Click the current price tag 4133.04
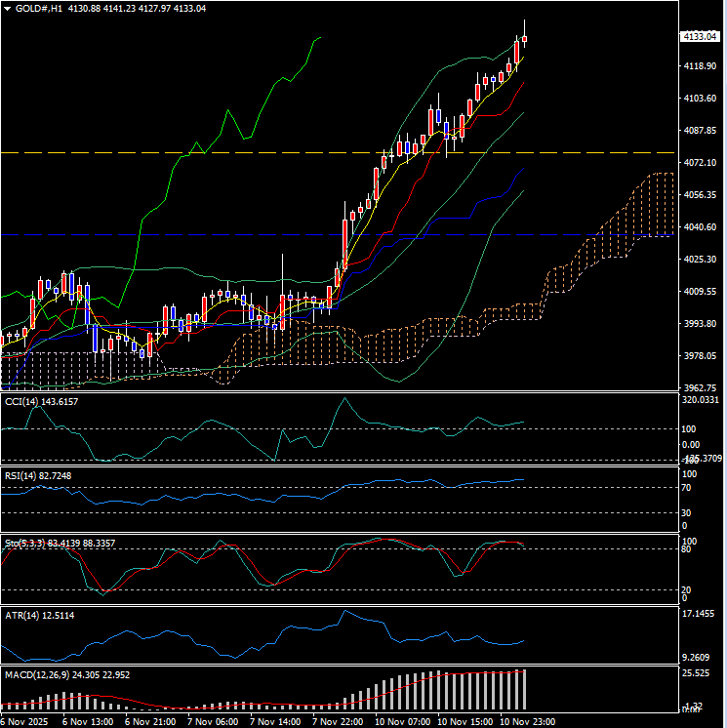Viewport: 727px width, 728px height. point(699,36)
